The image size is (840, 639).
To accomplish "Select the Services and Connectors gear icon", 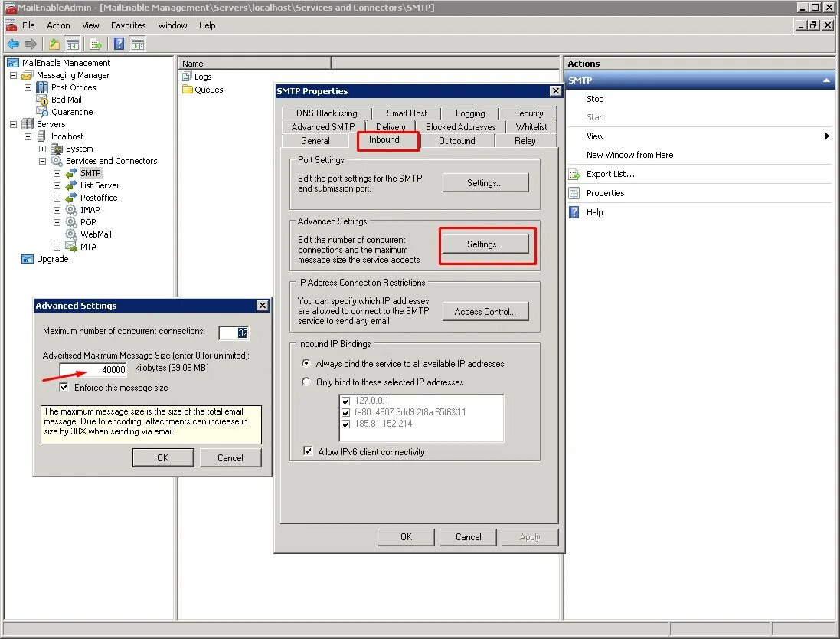I will [x=56, y=161].
